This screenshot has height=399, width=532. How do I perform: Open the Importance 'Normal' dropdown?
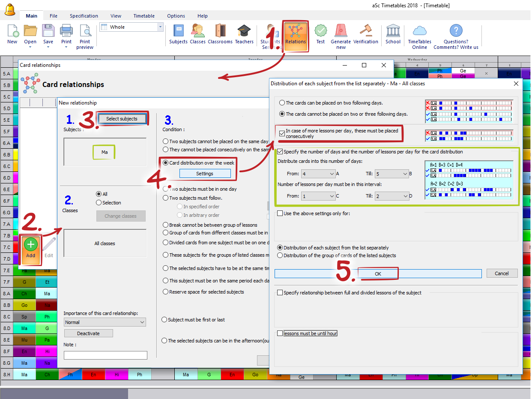(x=105, y=322)
